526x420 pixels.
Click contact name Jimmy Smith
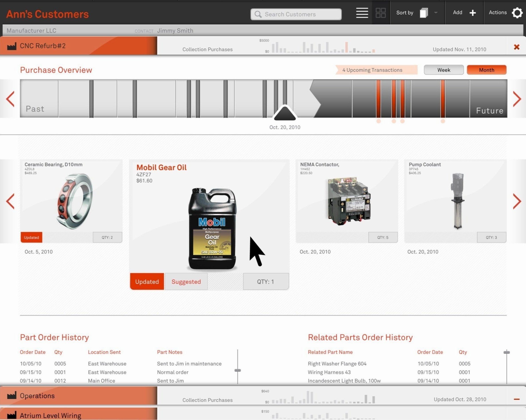[x=175, y=31]
